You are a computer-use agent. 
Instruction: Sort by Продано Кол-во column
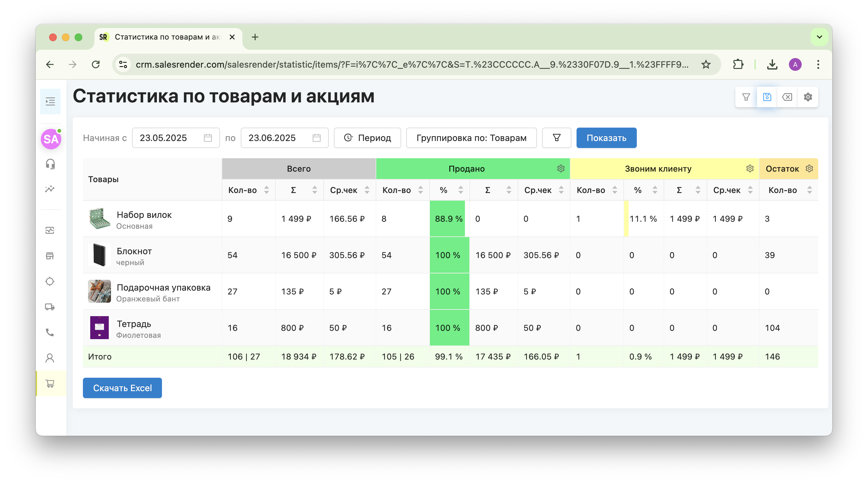pos(421,190)
